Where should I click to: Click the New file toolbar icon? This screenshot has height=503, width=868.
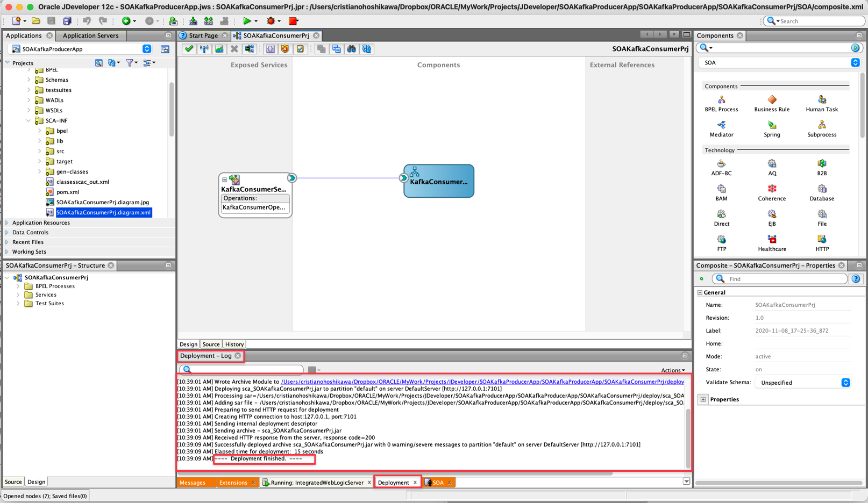coord(17,21)
